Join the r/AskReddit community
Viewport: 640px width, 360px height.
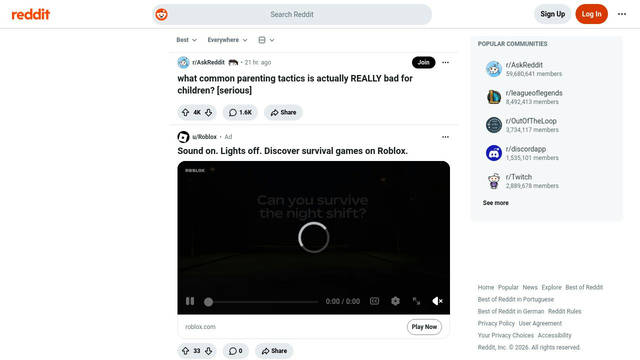click(x=423, y=62)
